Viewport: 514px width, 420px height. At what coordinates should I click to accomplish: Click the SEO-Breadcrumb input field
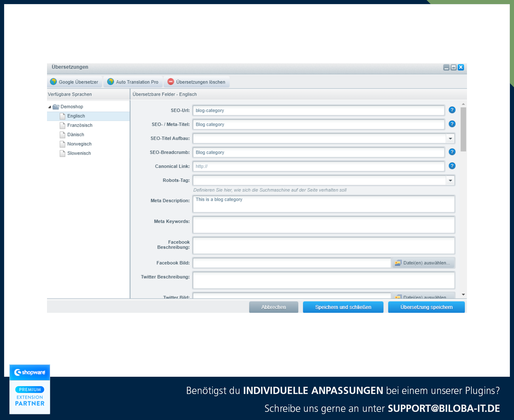click(319, 152)
